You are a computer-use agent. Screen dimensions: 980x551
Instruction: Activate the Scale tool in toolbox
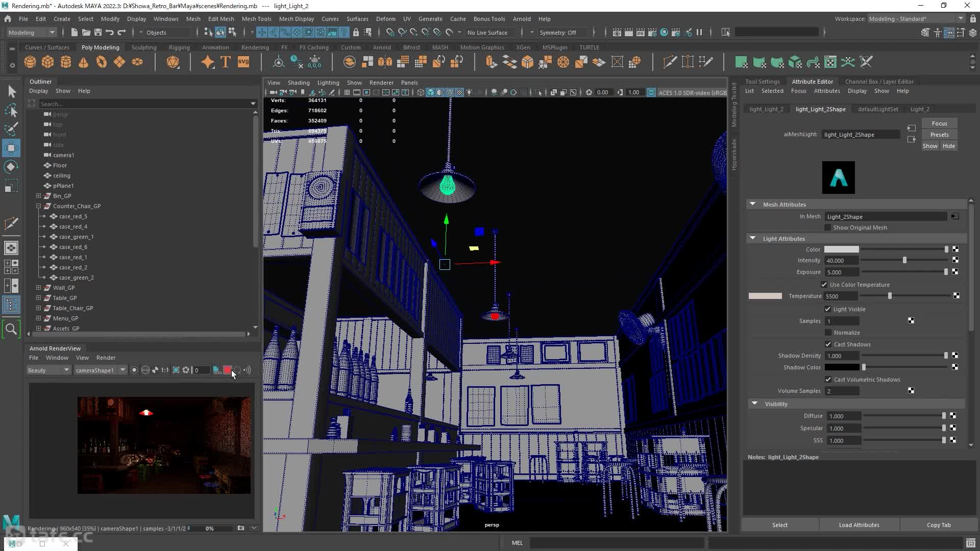[x=11, y=186]
